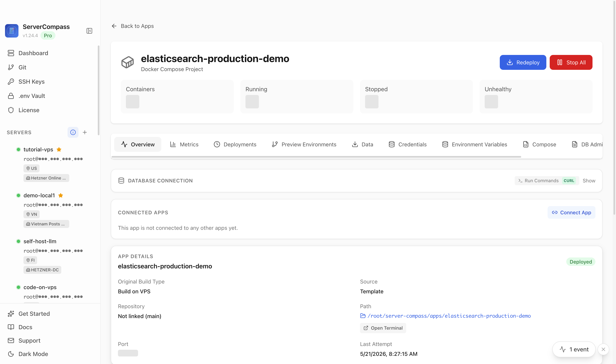Click the Stopped stat card
The height and width of the screenshot is (364, 616).
[416, 97]
